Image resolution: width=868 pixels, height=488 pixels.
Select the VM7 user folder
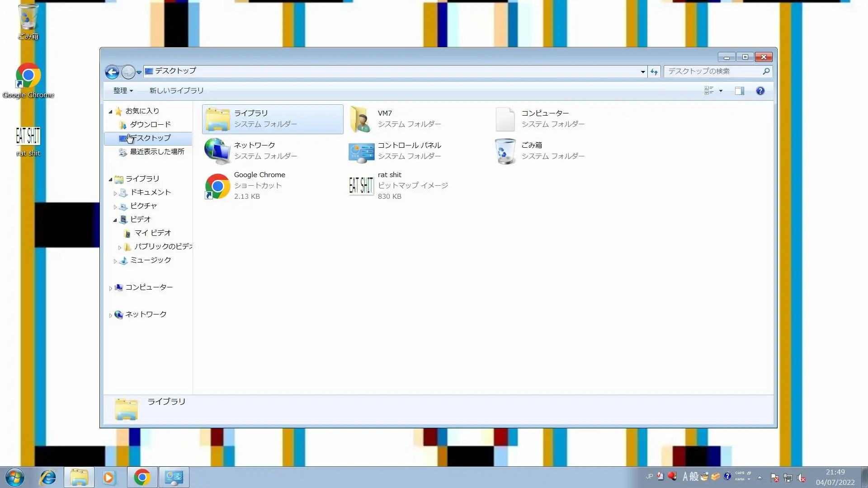coord(361,119)
